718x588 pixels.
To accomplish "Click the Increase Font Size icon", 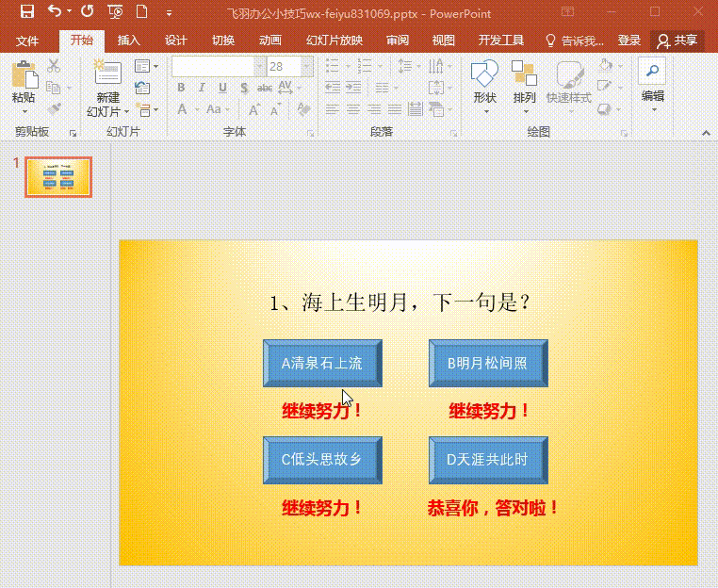I will (254, 110).
